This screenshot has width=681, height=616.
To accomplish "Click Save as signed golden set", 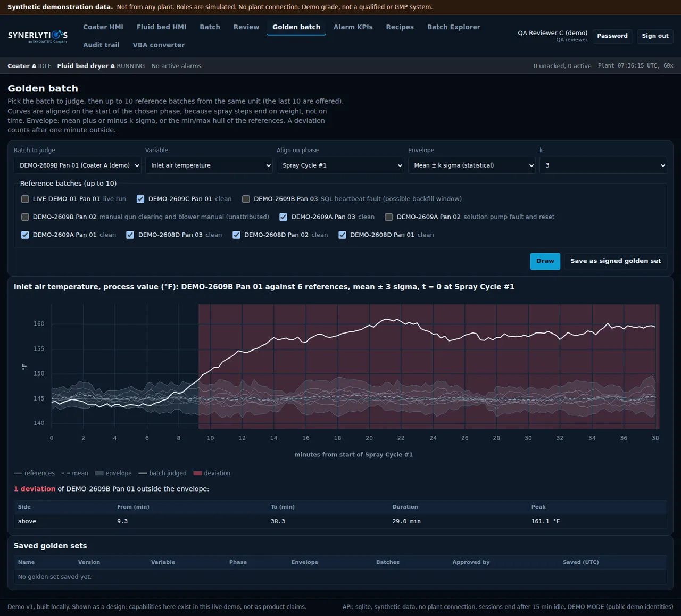I will (616, 261).
